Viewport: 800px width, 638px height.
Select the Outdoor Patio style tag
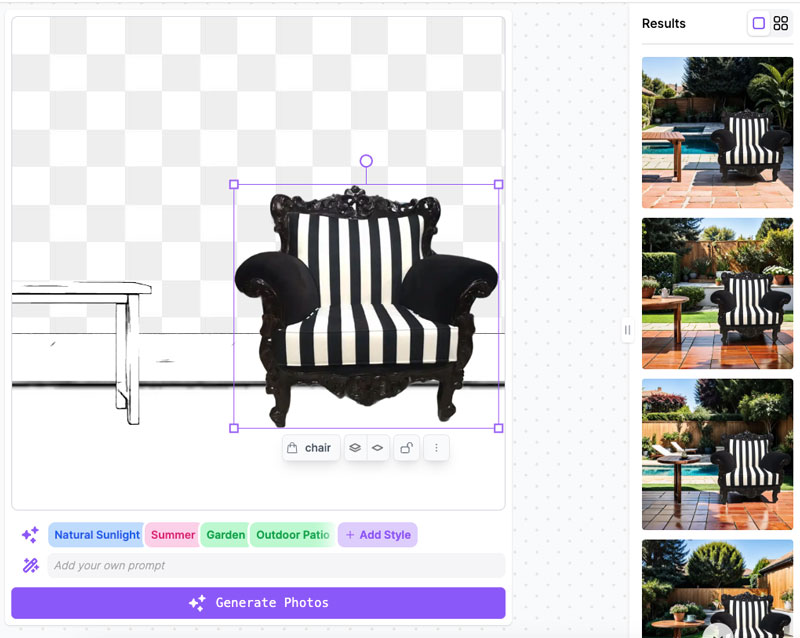pos(293,535)
